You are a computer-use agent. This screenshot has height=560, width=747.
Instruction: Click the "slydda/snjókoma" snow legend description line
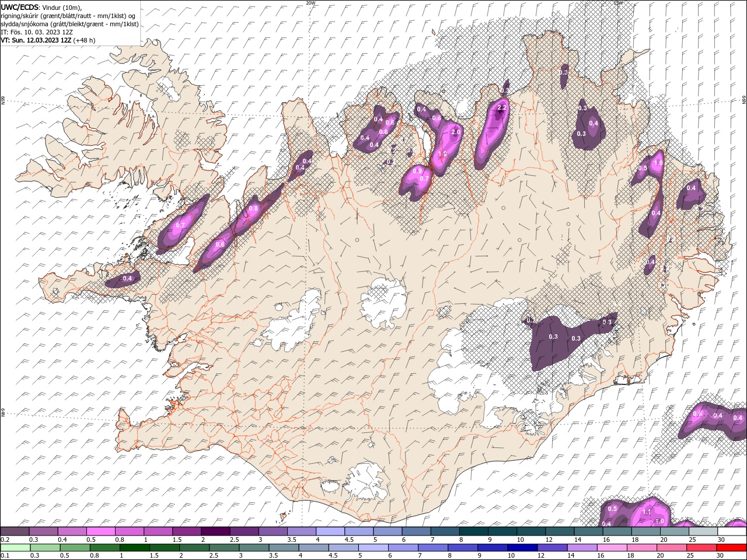click(x=69, y=24)
